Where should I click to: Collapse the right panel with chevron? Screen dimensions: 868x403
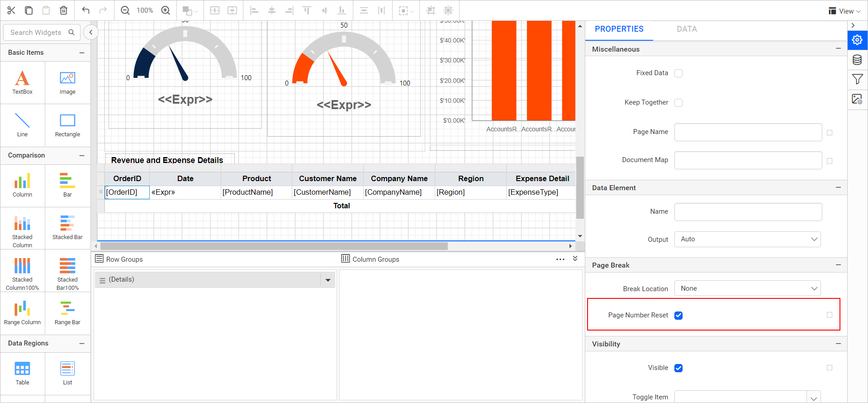(853, 25)
